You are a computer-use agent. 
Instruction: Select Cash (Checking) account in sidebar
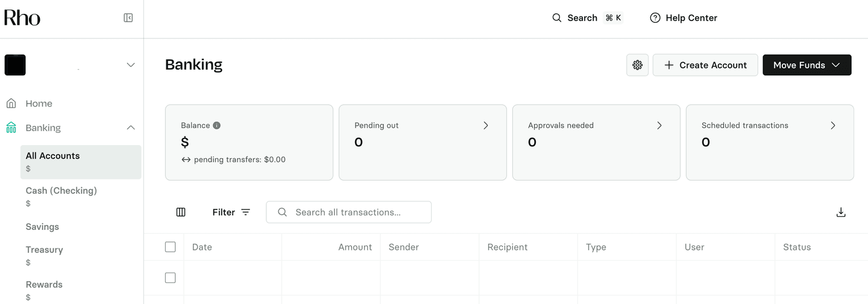click(61, 191)
